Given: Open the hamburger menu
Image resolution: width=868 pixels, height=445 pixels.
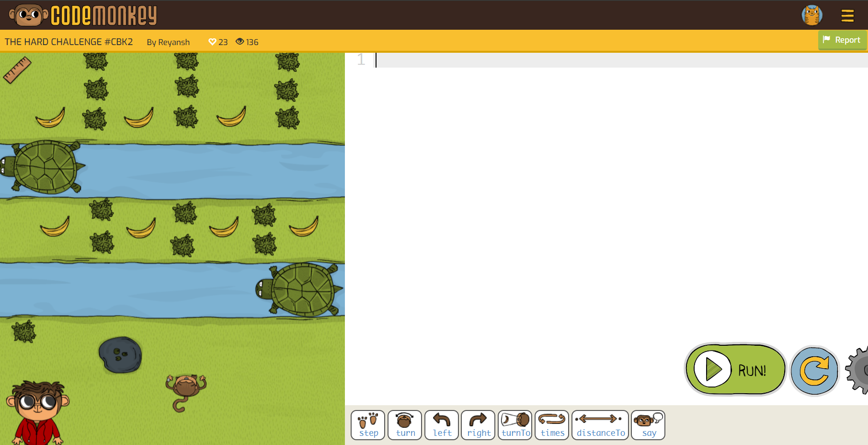Looking at the screenshot, I should point(847,16).
